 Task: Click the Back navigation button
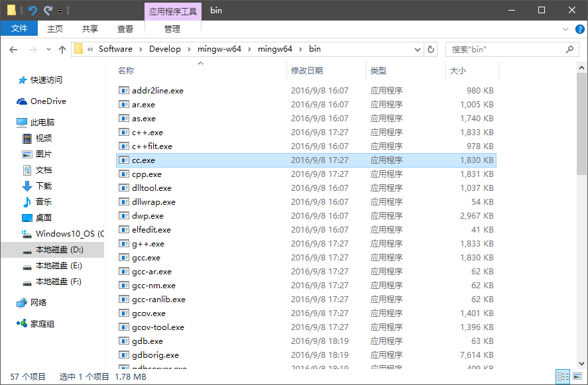[x=13, y=48]
